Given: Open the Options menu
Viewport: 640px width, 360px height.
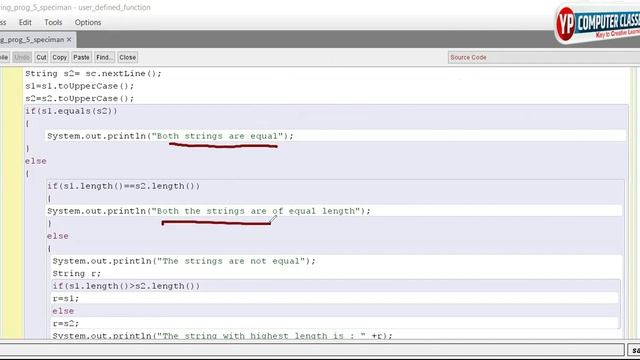Looking at the screenshot, I should pos(88,22).
